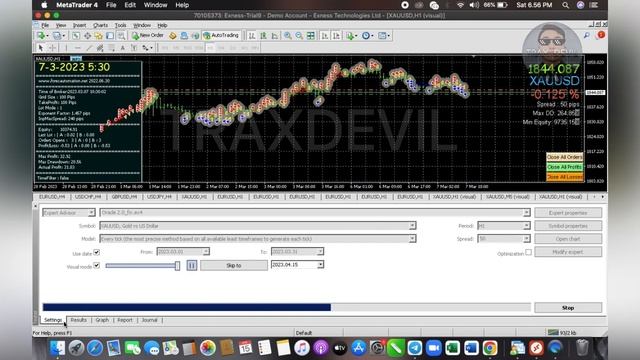Select the horizontal line drawing tool
Screen dimensions: 640x360
coord(77,48)
